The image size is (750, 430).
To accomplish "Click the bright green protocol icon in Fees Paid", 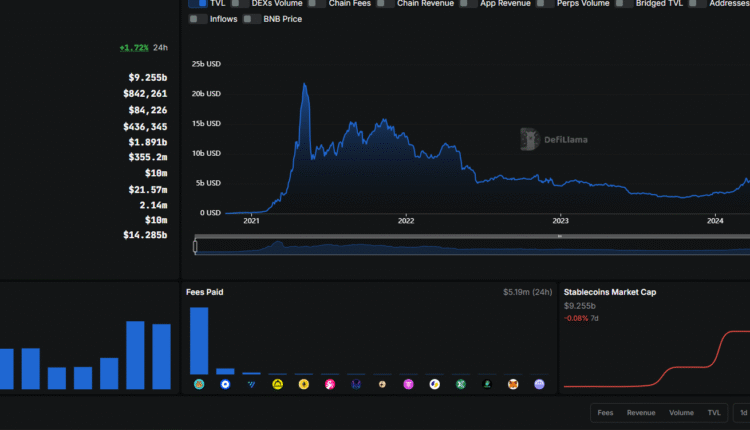I will 461,384.
